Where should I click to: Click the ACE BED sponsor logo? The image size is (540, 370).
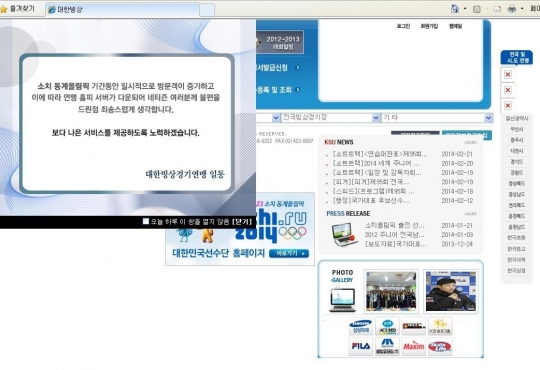point(387,326)
